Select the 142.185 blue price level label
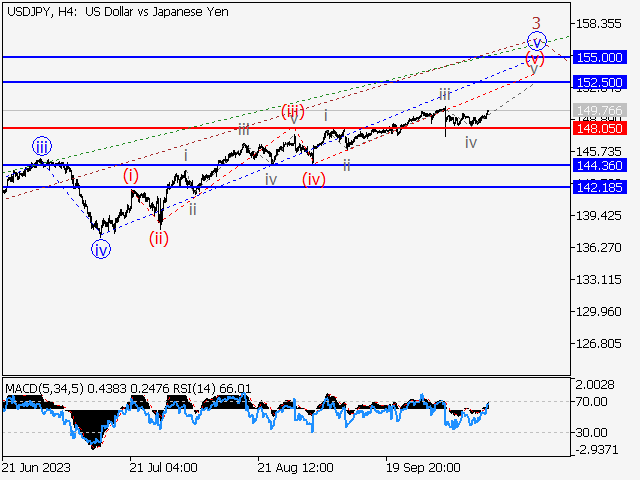The image size is (640, 480). [x=600, y=187]
